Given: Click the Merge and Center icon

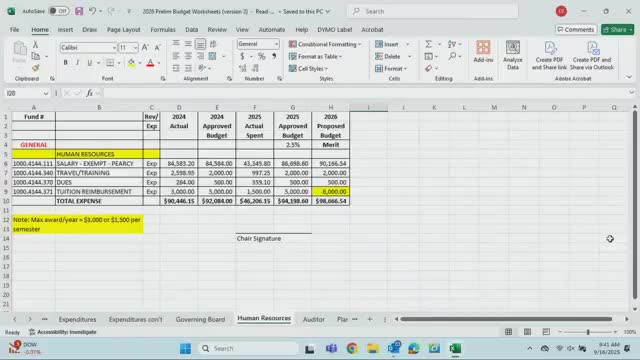Looking at the screenshot, I should tap(213, 56).
